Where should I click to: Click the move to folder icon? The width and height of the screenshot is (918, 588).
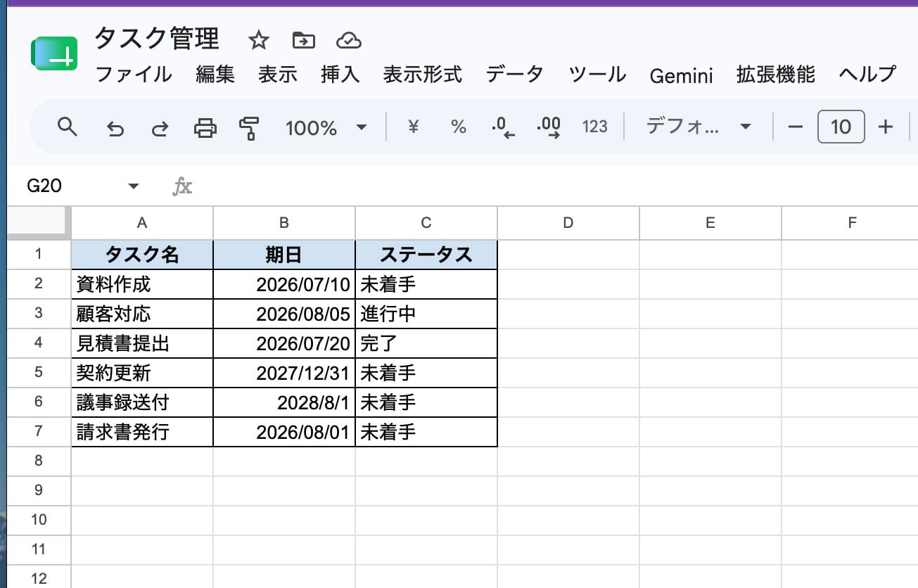point(304,41)
